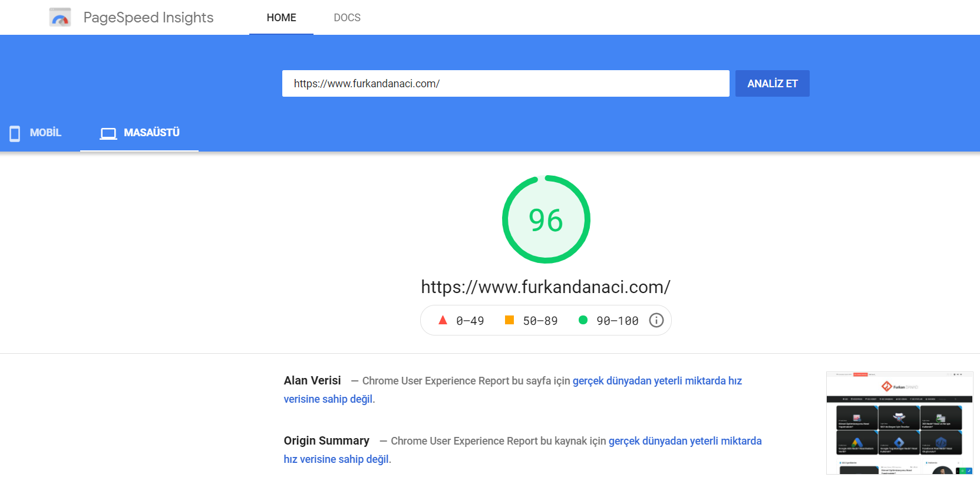Click the Origin Summary heading
This screenshot has width=980, height=490.
tap(326, 441)
